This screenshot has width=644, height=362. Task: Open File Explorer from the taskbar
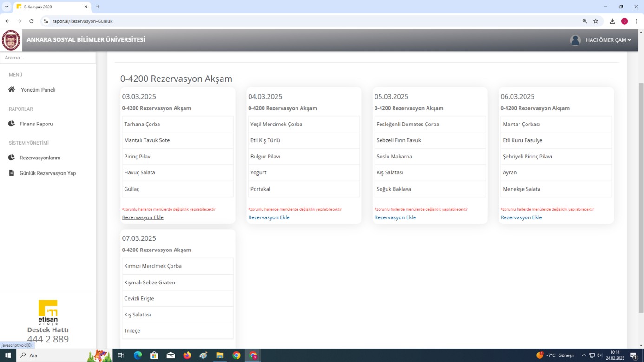pos(220,355)
